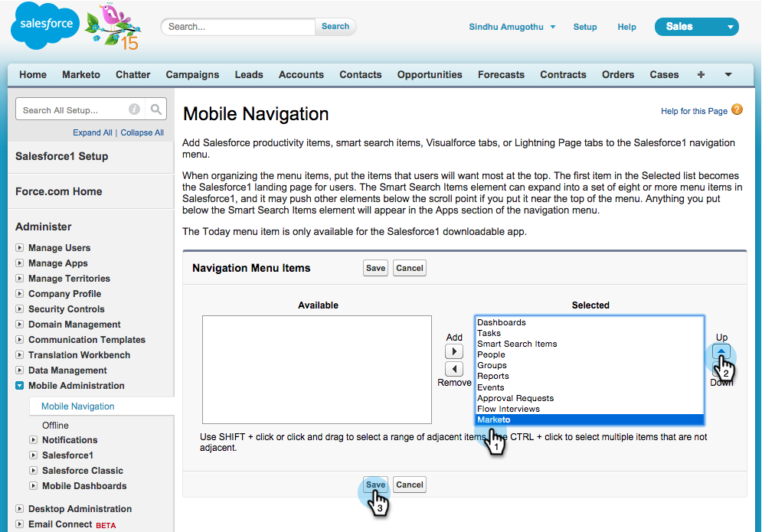Open the Accounts tab
Screen dimensions: 762x532
301,75
